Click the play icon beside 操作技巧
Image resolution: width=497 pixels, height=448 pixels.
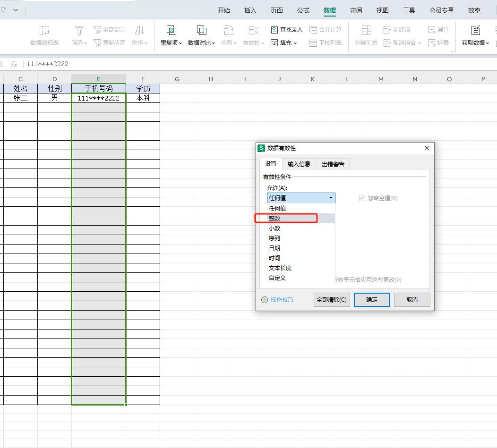(265, 299)
